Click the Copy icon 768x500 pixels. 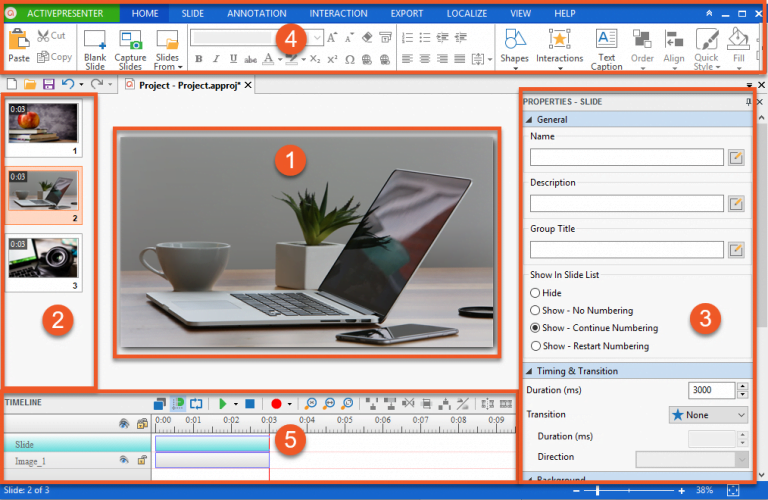tap(43, 57)
